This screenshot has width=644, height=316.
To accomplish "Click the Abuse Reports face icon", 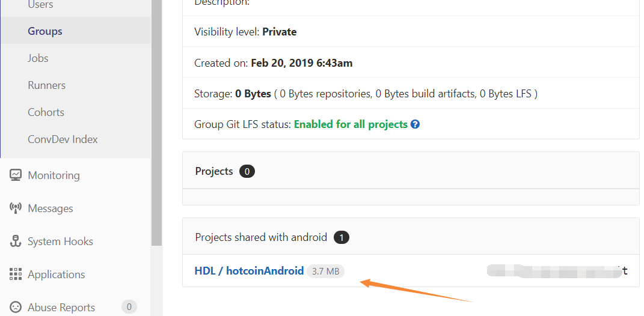I will click(16, 307).
